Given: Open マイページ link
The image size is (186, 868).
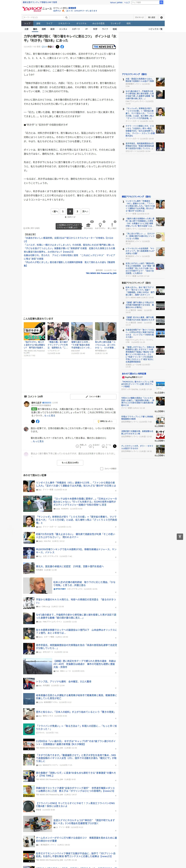Looking at the screenshot, I should 139,18.
